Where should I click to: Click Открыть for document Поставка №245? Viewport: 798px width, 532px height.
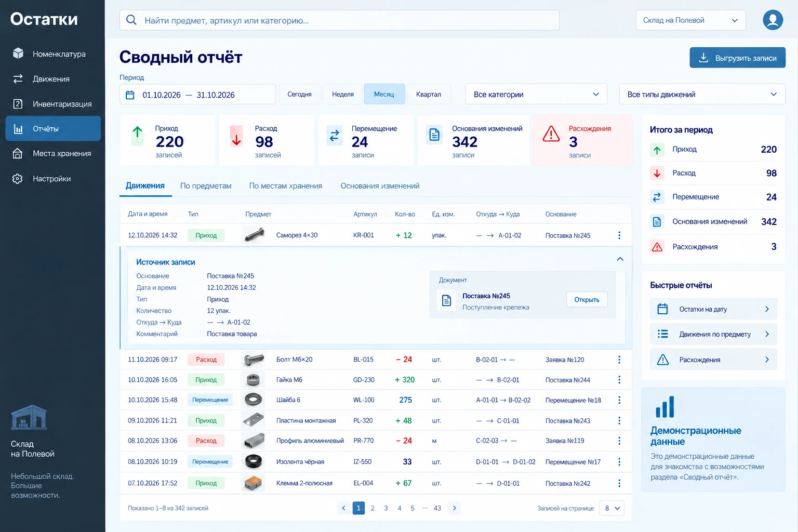(587, 300)
